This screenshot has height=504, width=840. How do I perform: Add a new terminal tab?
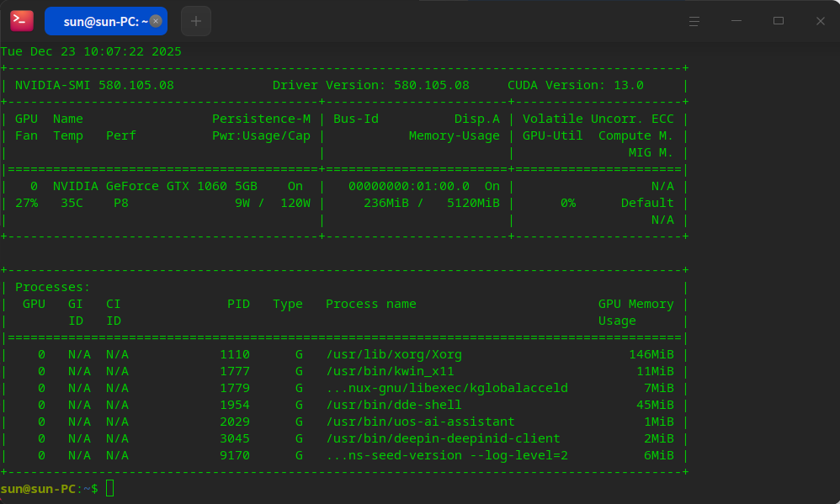[x=196, y=21]
